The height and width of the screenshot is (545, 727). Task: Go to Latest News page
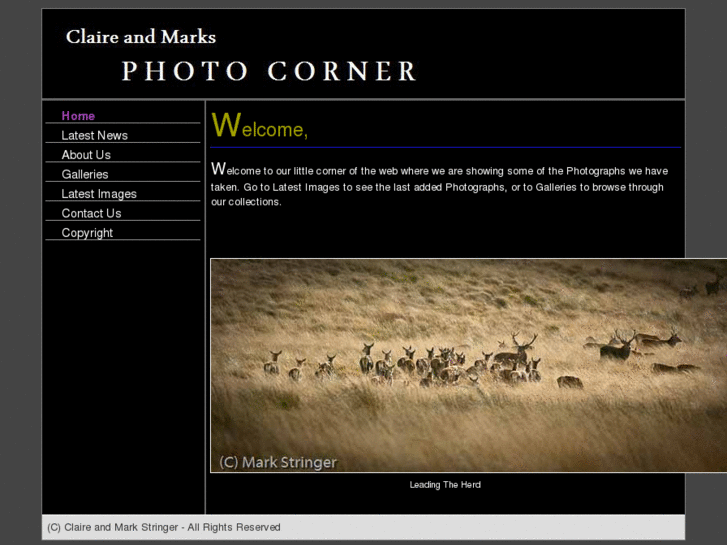[x=94, y=135]
